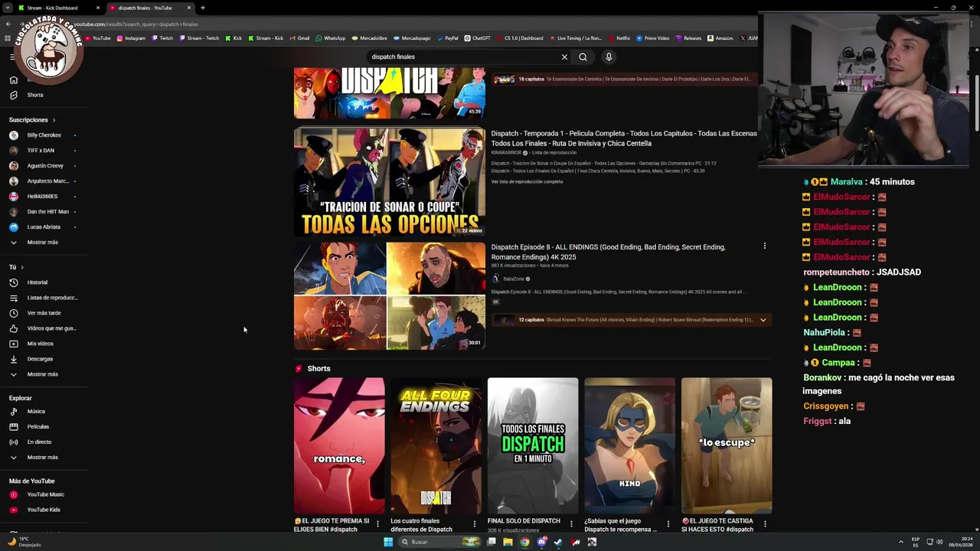Open the Instagram bookmark
Image resolution: width=980 pixels, height=551 pixels.
click(x=131, y=38)
